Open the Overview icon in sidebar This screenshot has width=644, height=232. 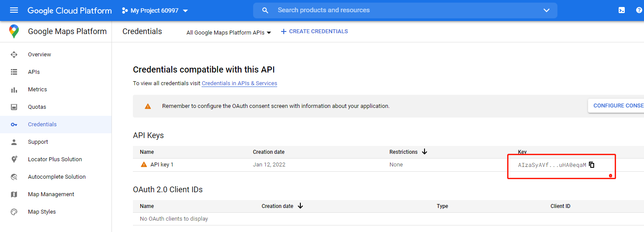point(14,55)
